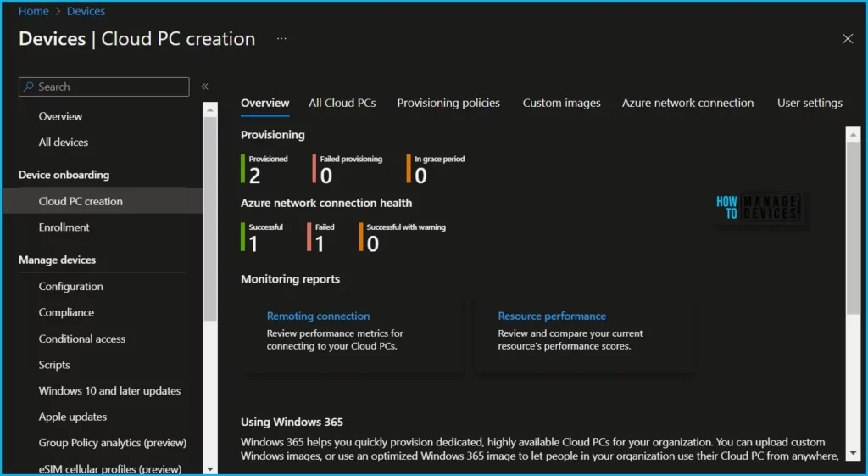Click the Failed provisioning count
This screenshot has width=868, height=476.
click(x=326, y=176)
